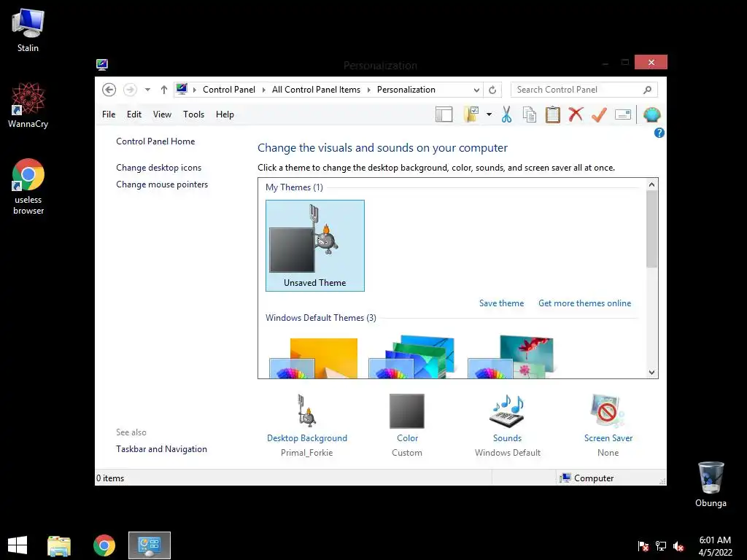Viewport: 747px width, 560px height.
Task: Click the Rename toolbar icon
Action: 623,114
